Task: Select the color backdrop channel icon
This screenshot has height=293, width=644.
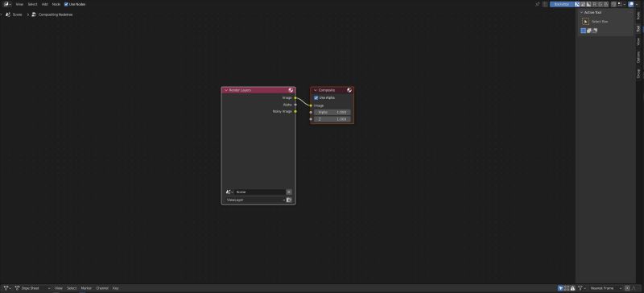Action: pyautogui.click(x=583, y=4)
